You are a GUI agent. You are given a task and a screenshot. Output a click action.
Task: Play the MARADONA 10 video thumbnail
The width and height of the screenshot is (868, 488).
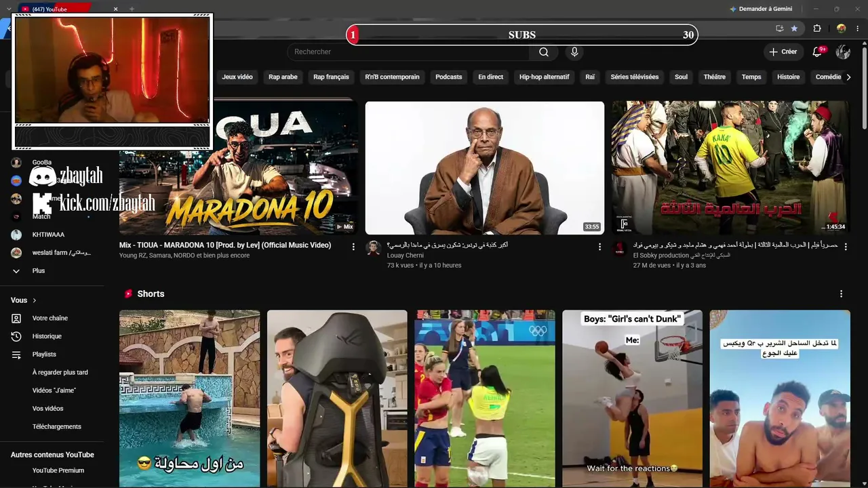pyautogui.click(x=239, y=168)
